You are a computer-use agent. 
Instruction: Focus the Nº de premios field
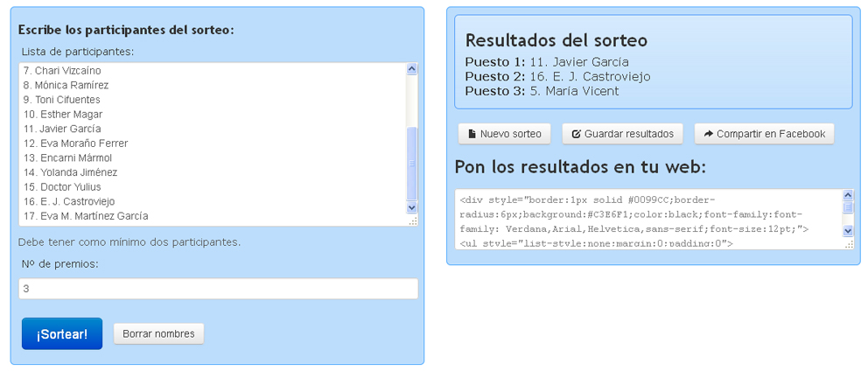218,289
